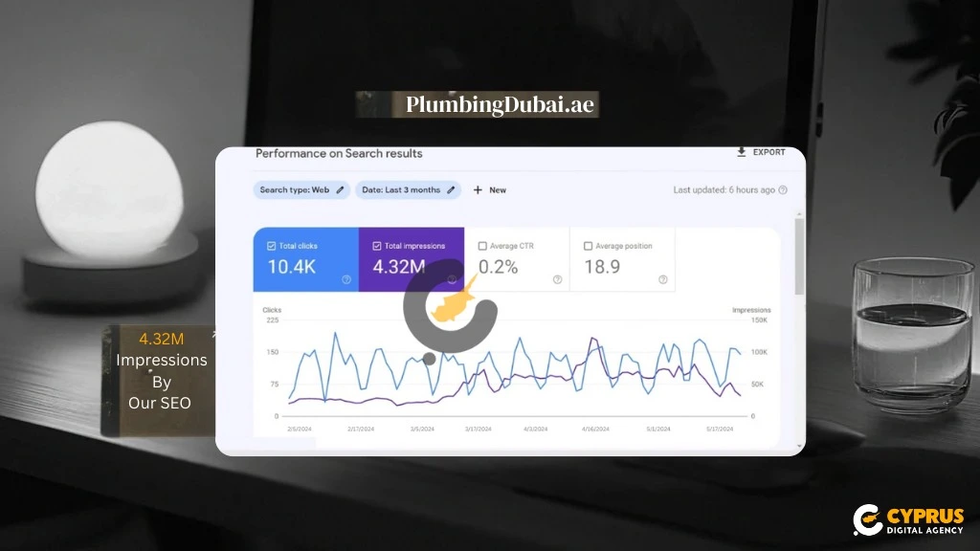
Task: Click the pencil icon on the Date filter
Action: point(450,190)
